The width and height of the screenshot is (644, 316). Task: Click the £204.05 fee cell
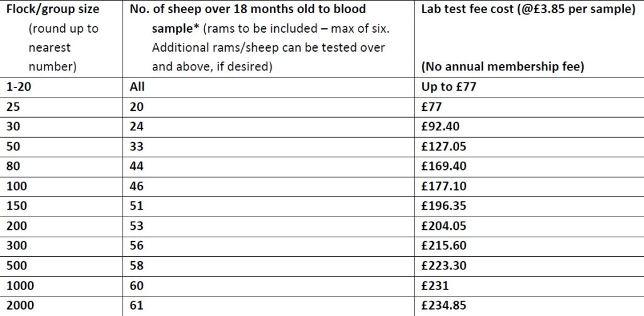tap(443, 226)
